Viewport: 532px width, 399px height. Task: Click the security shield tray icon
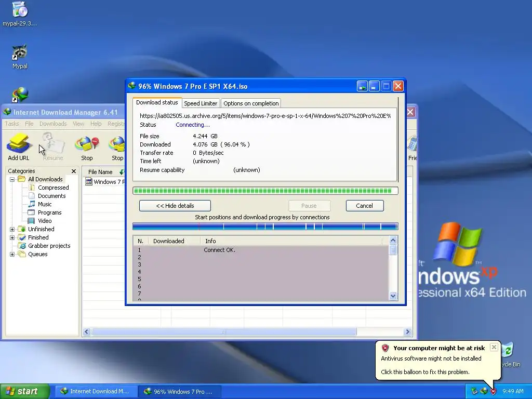tap(493, 391)
